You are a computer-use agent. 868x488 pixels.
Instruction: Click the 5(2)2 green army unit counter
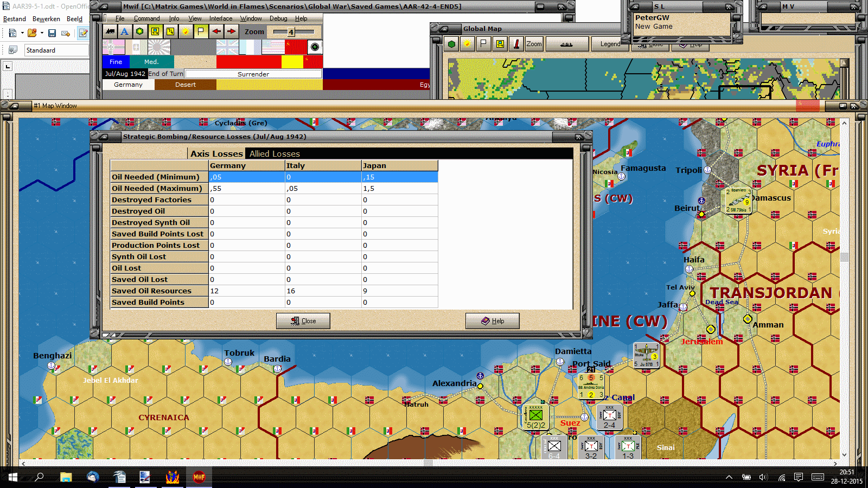(x=535, y=416)
